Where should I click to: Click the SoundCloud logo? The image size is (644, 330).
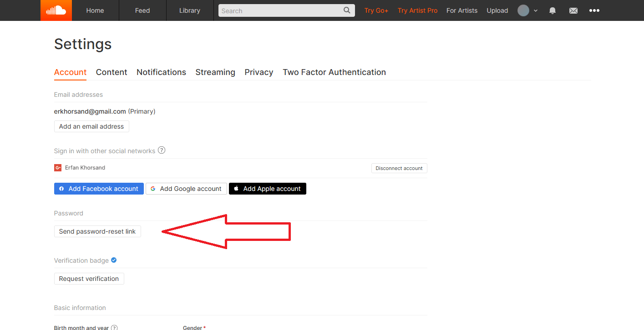click(x=56, y=10)
